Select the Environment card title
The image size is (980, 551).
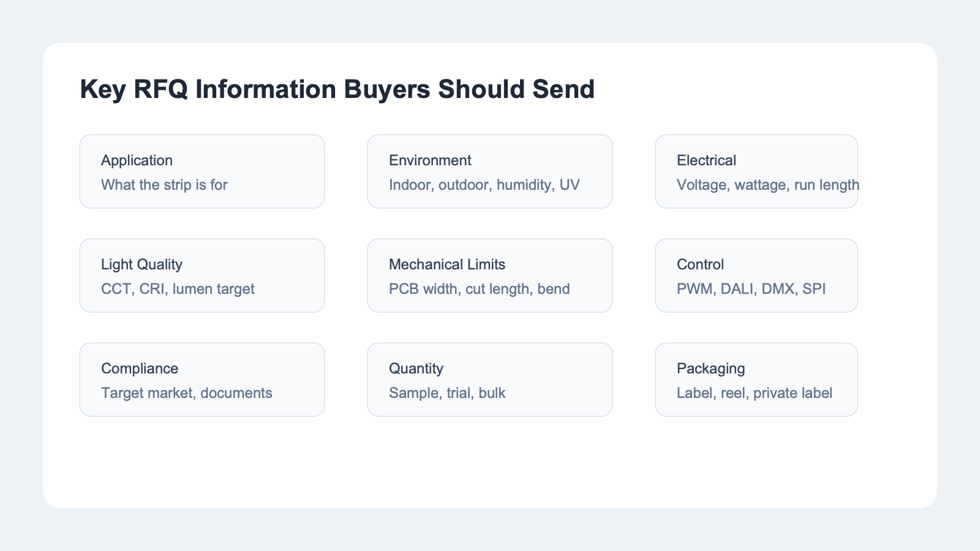[x=430, y=160]
